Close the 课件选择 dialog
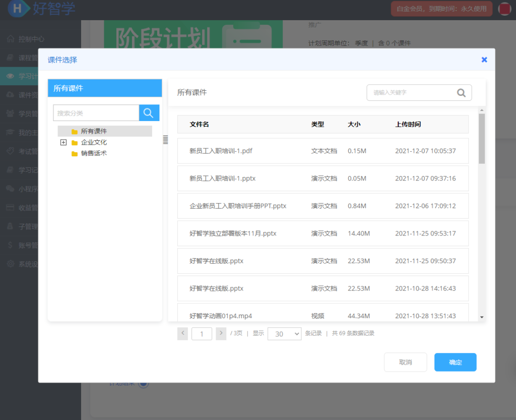Viewport: 516px width, 420px height. pos(484,59)
